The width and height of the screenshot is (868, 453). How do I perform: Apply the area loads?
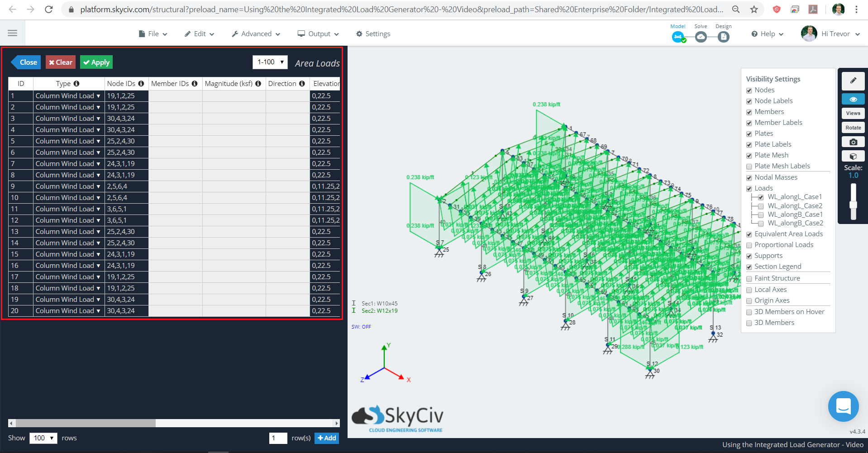coord(96,62)
